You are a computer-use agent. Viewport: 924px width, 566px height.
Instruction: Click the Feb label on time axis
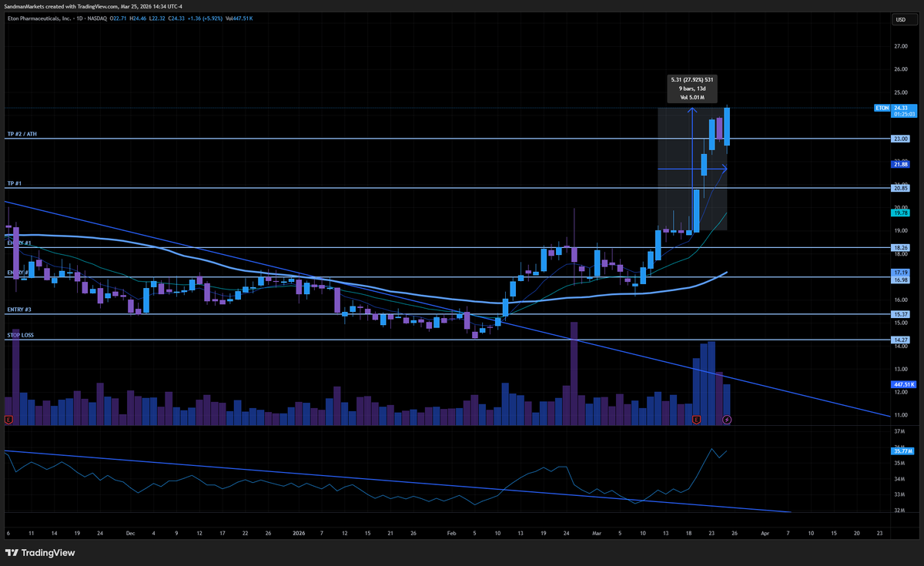[x=454, y=532]
